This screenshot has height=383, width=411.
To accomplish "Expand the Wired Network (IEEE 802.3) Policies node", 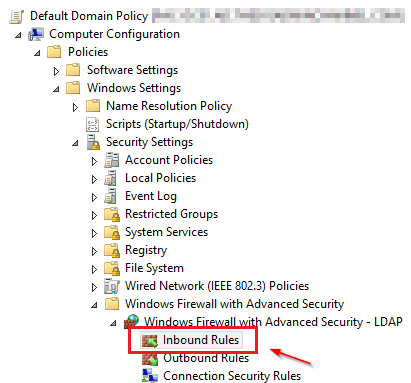I will point(94,287).
